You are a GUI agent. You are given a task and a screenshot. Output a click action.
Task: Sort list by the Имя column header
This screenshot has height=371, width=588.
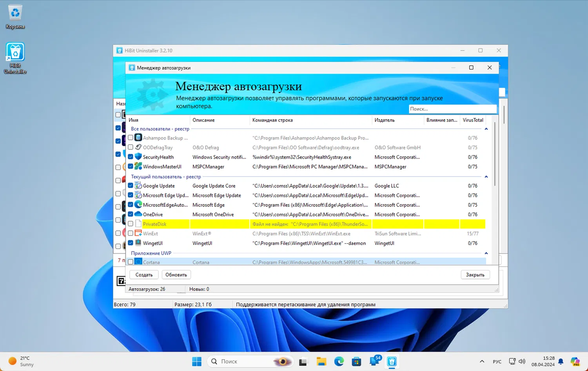[158, 120]
